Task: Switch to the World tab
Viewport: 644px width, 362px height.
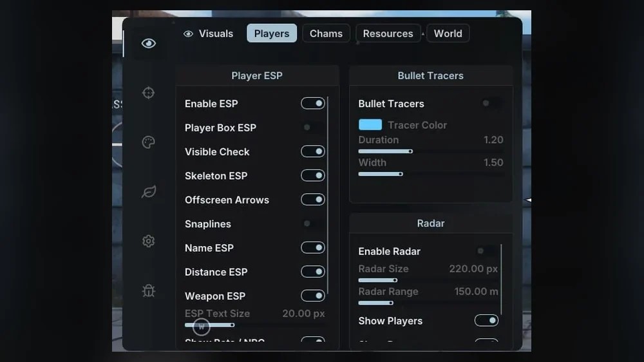Action: [x=448, y=33]
